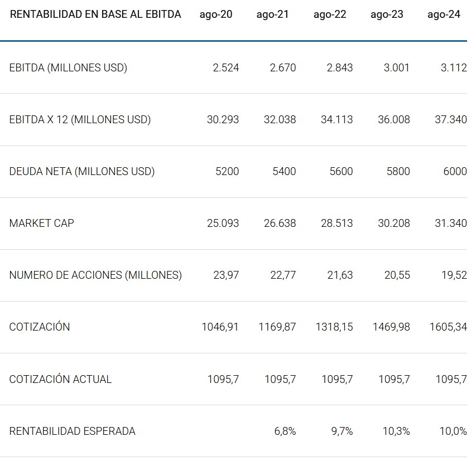Click the ago-24 column header
Screen dimensions: 476x461
[x=444, y=14]
